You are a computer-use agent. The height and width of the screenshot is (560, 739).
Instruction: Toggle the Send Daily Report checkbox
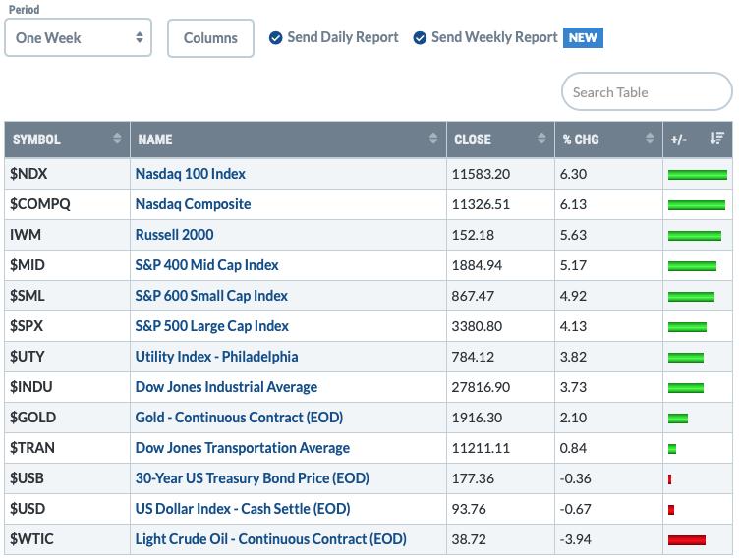point(276,37)
